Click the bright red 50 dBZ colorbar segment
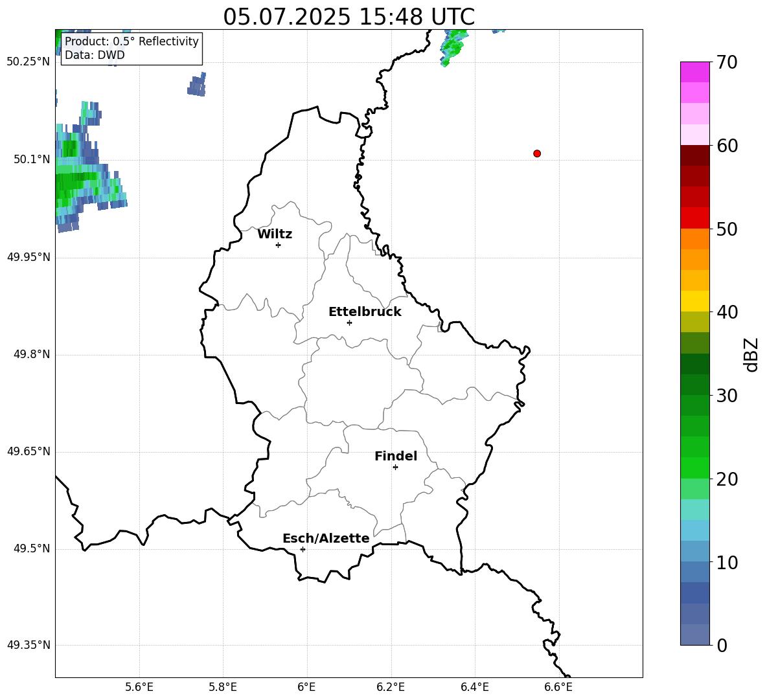 [694, 218]
